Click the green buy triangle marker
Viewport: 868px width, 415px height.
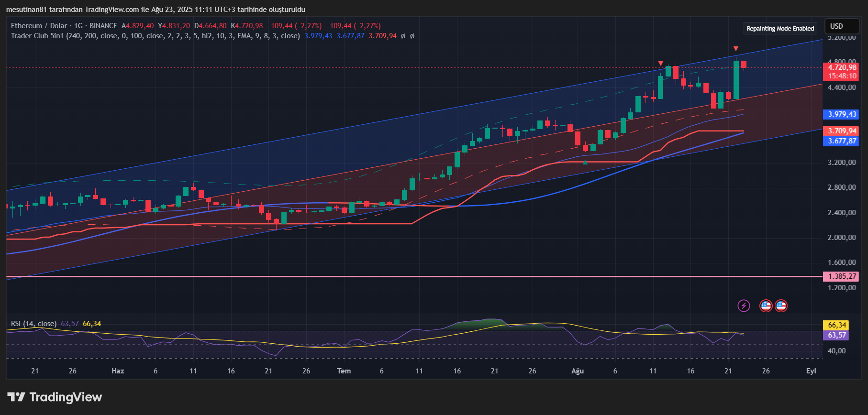pos(585,162)
